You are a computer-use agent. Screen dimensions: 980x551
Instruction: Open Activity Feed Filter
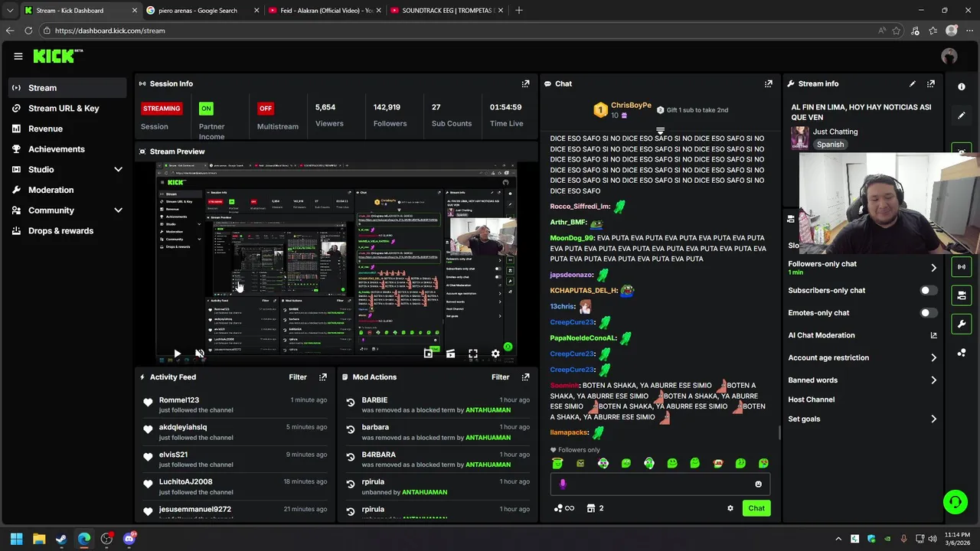(298, 377)
